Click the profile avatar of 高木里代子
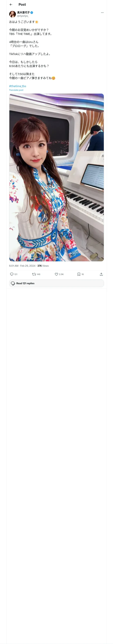The height and width of the screenshot is (644, 113). [13, 14]
